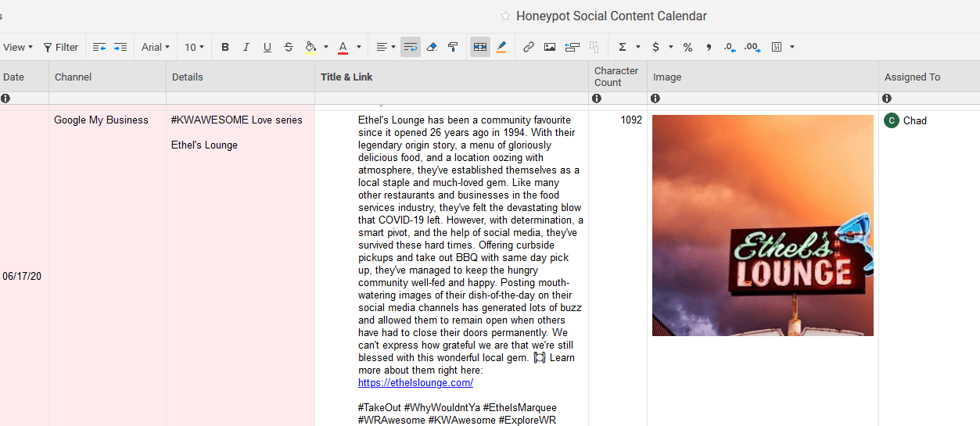Click the outdent icon
Image resolution: width=980 pixels, height=426 pixels.
click(x=99, y=47)
